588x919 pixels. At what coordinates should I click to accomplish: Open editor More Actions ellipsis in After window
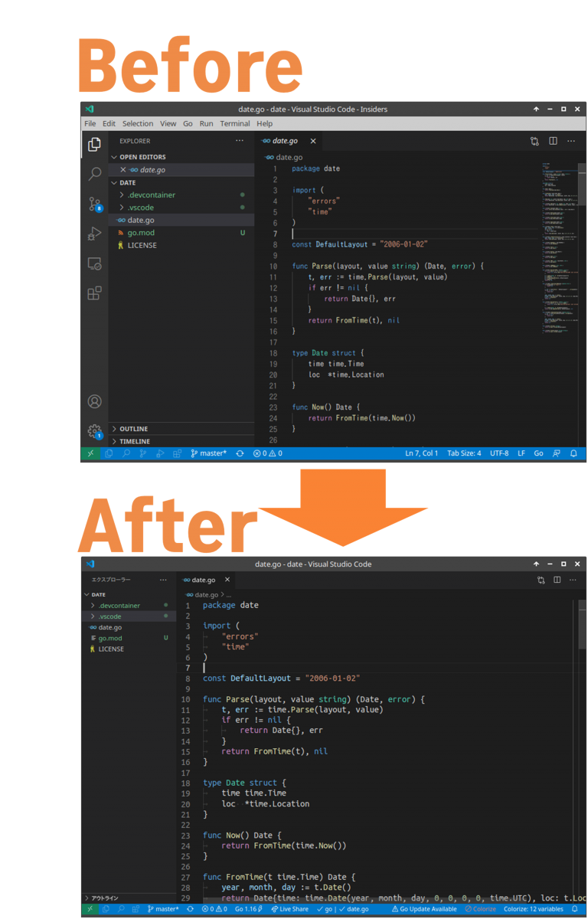(x=573, y=580)
